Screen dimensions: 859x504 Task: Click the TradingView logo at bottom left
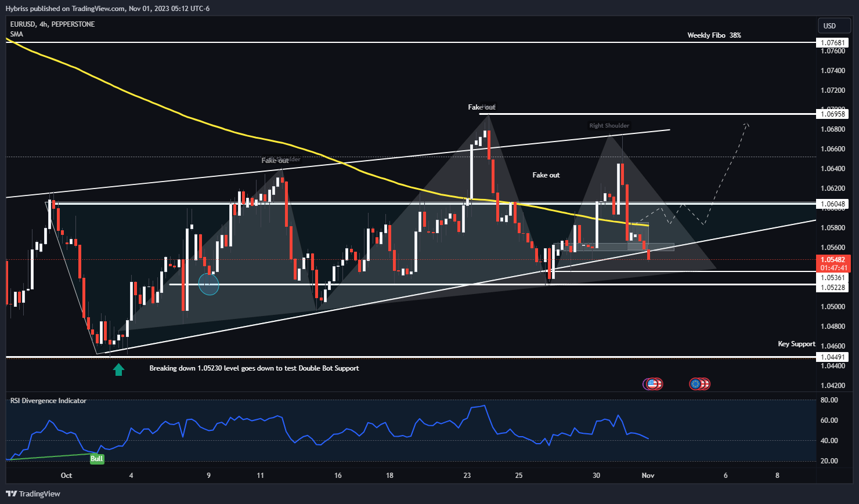[x=33, y=494]
